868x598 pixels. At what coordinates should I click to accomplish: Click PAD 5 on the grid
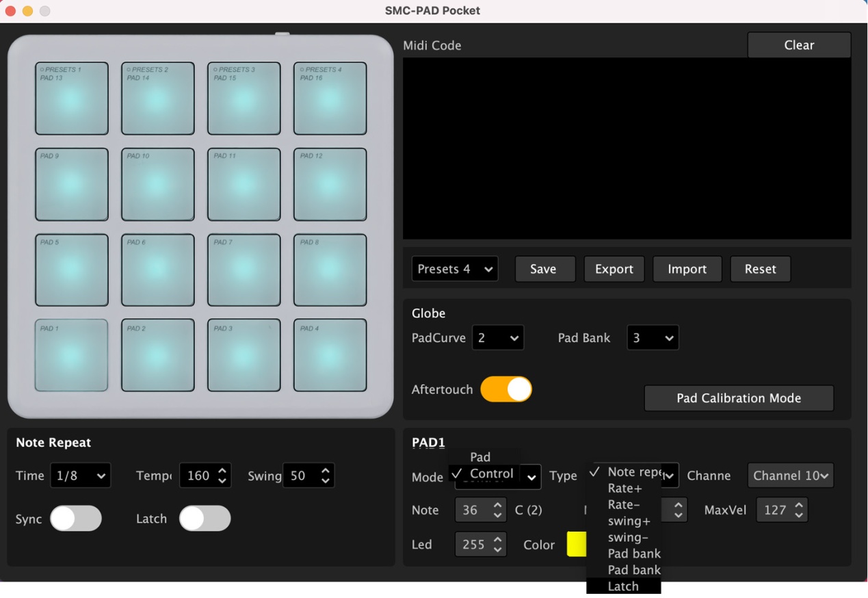pos(72,270)
